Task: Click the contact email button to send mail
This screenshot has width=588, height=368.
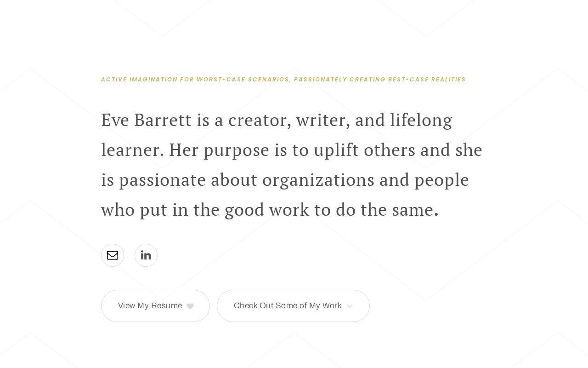Action: click(x=113, y=255)
